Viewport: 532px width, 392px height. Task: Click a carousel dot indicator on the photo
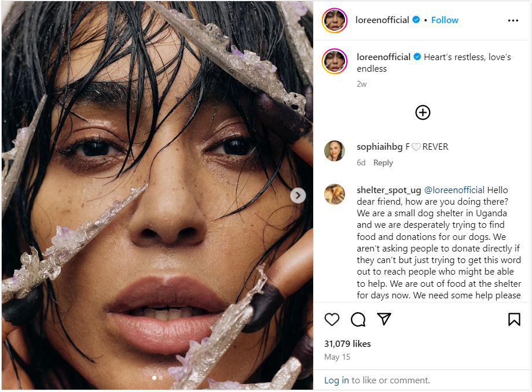tap(155, 378)
